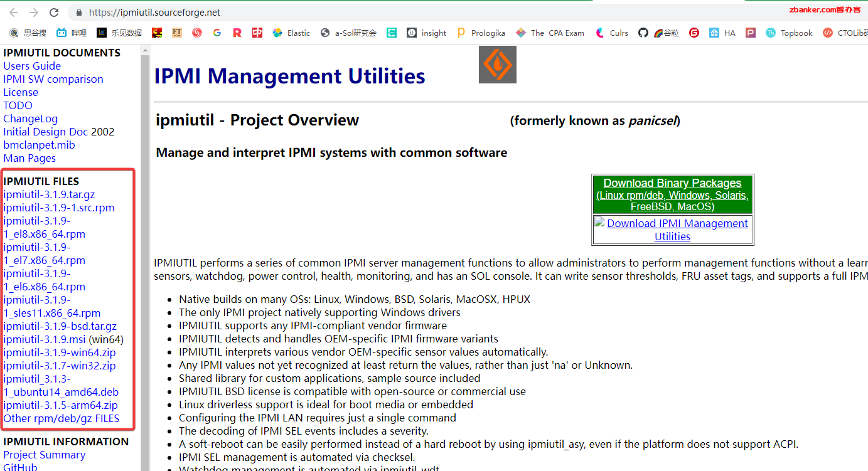Open the bmclanpet.mib link
The image size is (868, 471).
click(x=39, y=145)
